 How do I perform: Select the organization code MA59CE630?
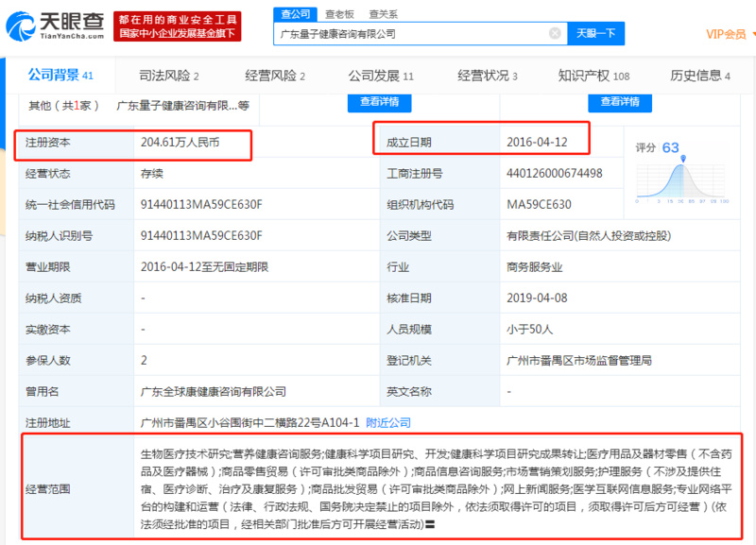(x=539, y=205)
